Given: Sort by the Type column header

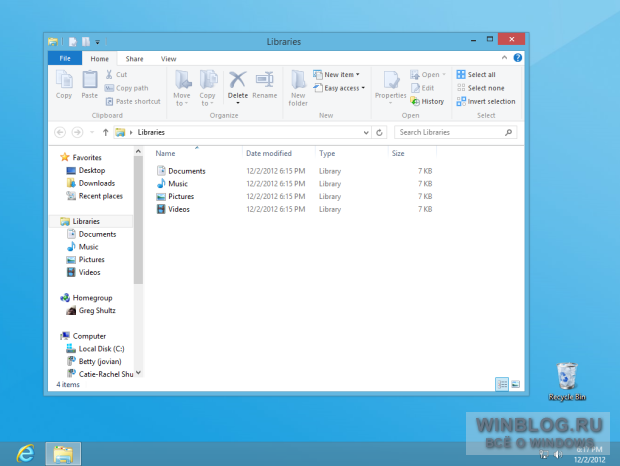Looking at the screenshot, I should coord(327,153).
